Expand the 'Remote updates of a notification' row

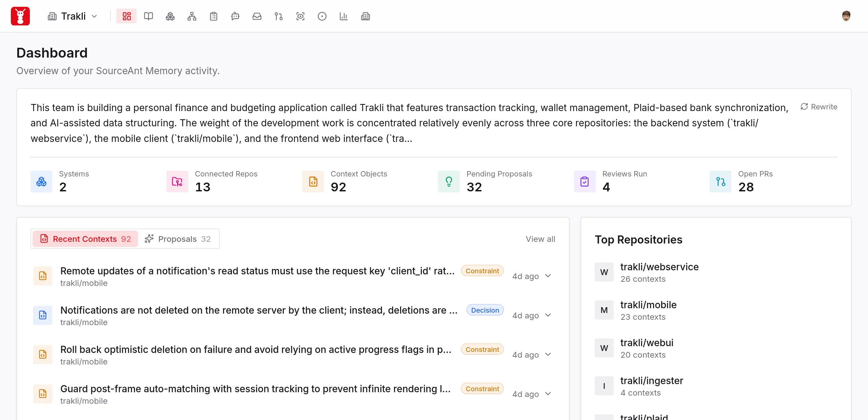(548, 276)
